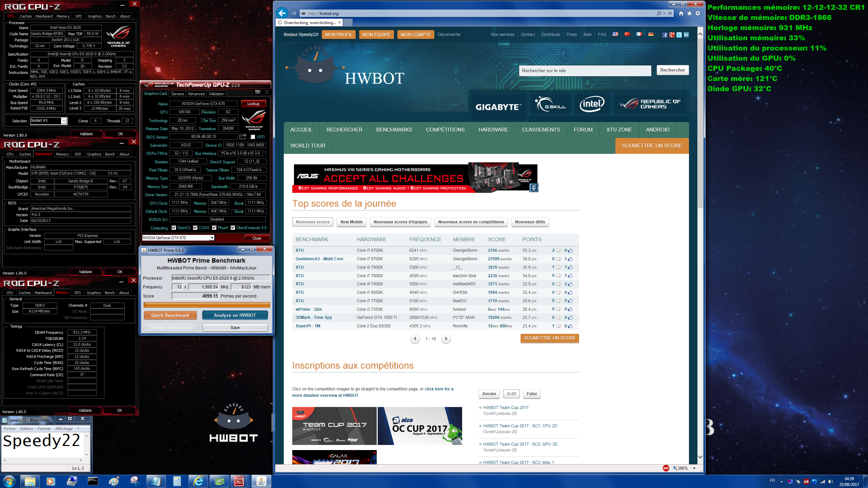This screenshot has width=868, height=488.
Task: Click the browser back arrow
Action: pos(282,13)
